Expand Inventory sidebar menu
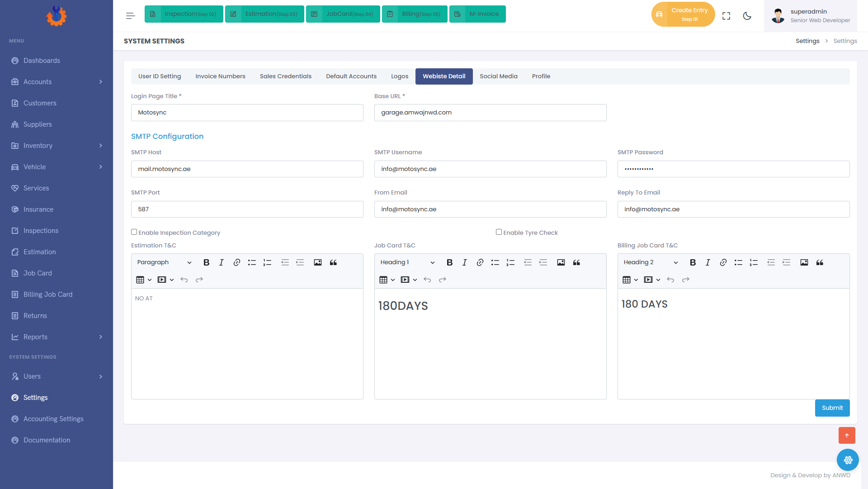The image size is (868, 489). click(x=57, y=146)
